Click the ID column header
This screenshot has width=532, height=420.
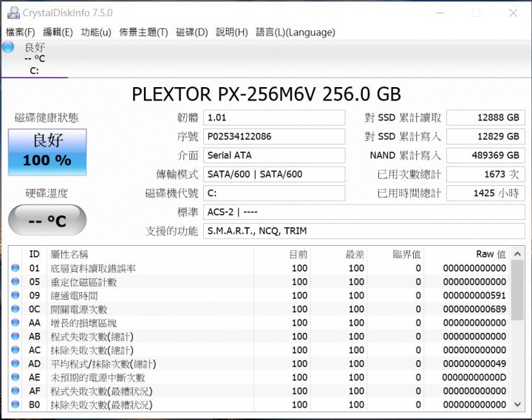click(x=34, y=254)
